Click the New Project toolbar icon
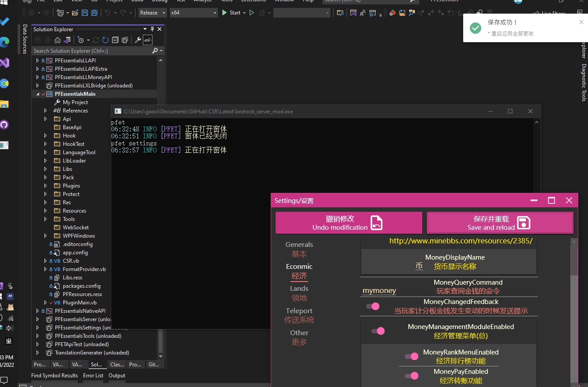This screenshot has width=588, height=387. tap(60, 13)
